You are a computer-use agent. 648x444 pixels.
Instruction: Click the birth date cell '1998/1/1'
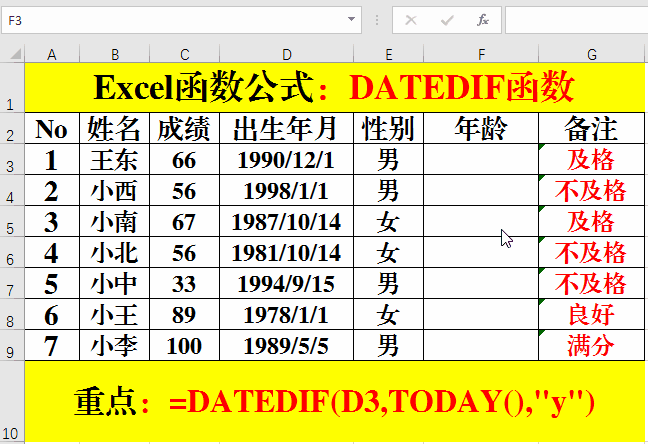(x=286, y=190)
